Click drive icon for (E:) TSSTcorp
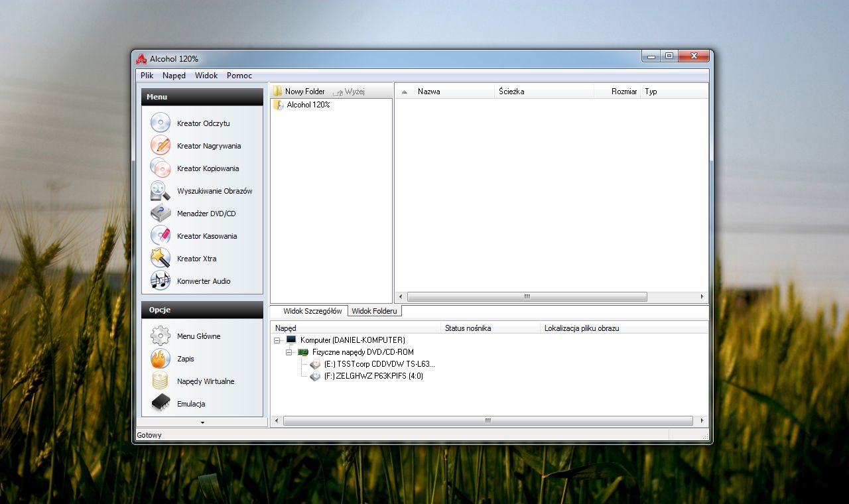This screenshot has height=504, width=849. (315, 364)
